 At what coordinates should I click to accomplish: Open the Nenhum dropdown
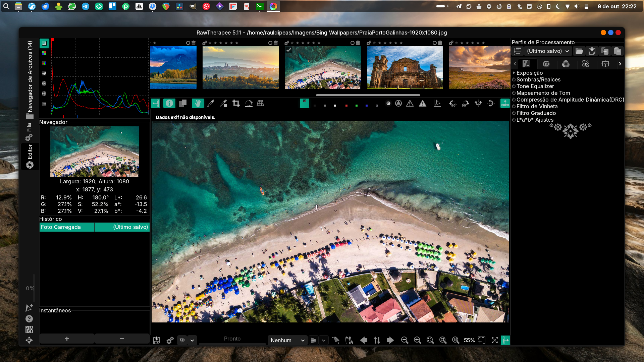tap(287, 340)
